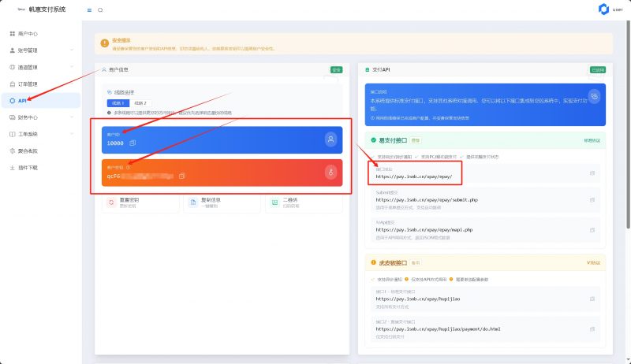Viewport: 631px width, 364px height.
Task: Open 订单管理 in the sidebar
Action: pyautogui.click(x=28, y=84)
